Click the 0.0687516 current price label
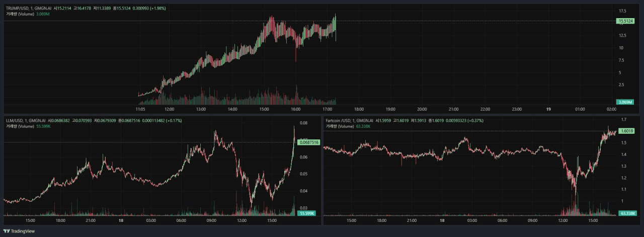This screenshot has height=237, width=644. (x=309, y=142)
